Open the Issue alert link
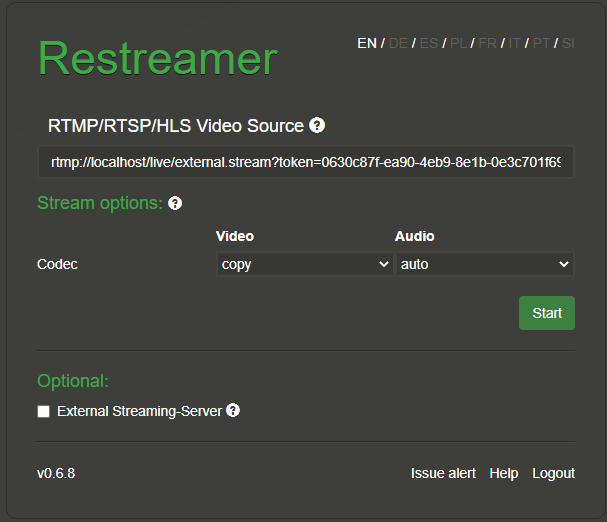The width and height of the screenshot is (607, 522). coord(443,473)
